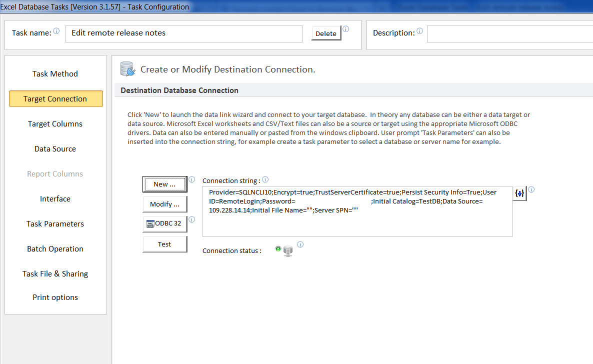Open the info icon beside Connection string
This screenshot has width=593, height=364.
[265, 179]
